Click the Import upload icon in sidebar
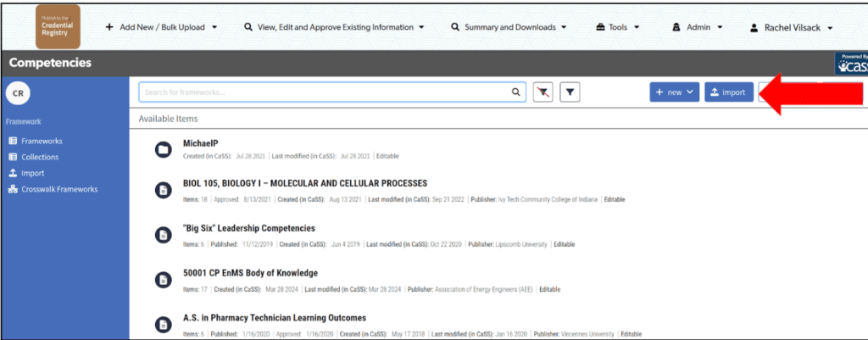This screenshot has width=868, height=340. click(13, 173)
